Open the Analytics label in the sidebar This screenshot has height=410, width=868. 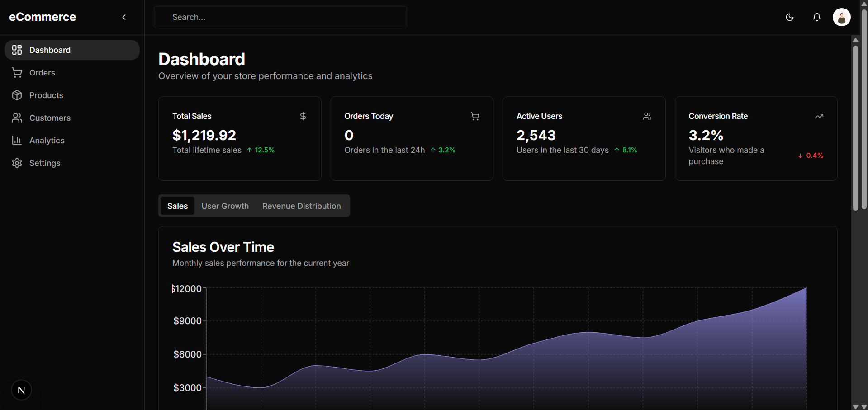(x=47, y=141)
